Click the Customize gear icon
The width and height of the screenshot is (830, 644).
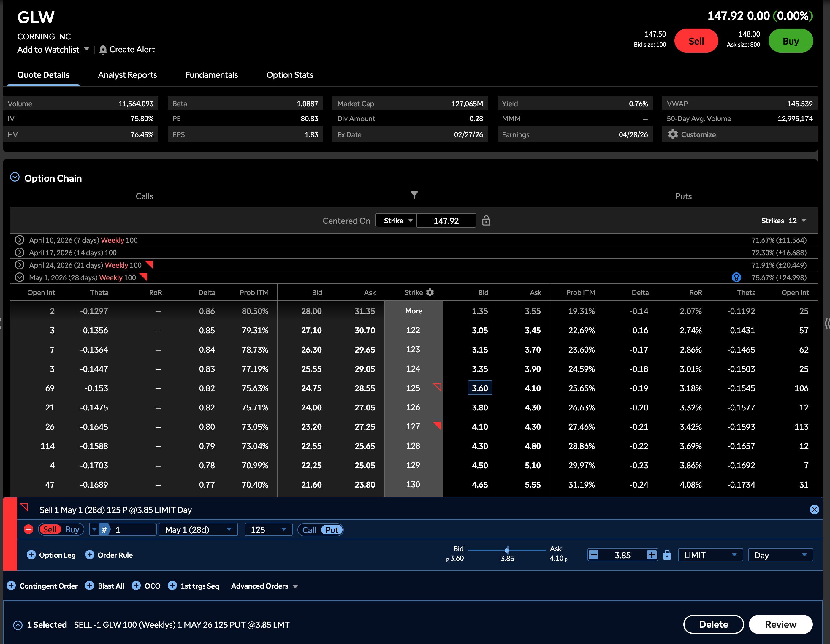(x=673, y=134)
